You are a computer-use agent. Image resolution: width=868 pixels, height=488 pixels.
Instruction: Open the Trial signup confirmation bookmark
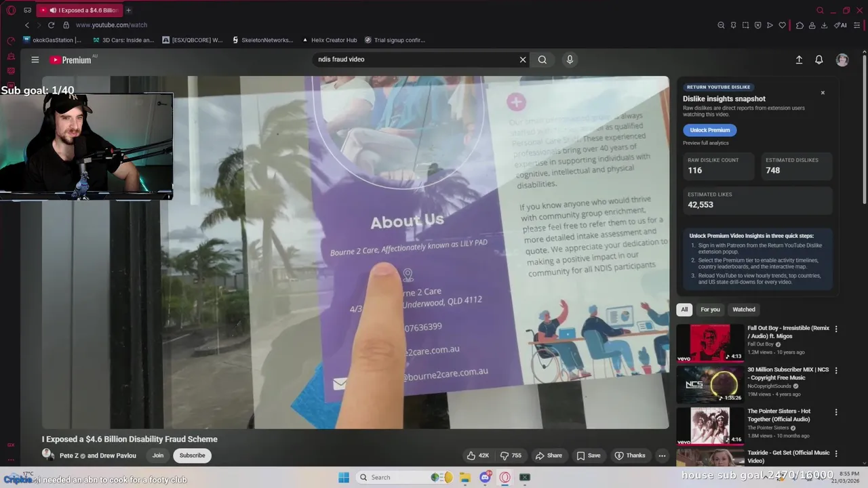click(395, 40)
